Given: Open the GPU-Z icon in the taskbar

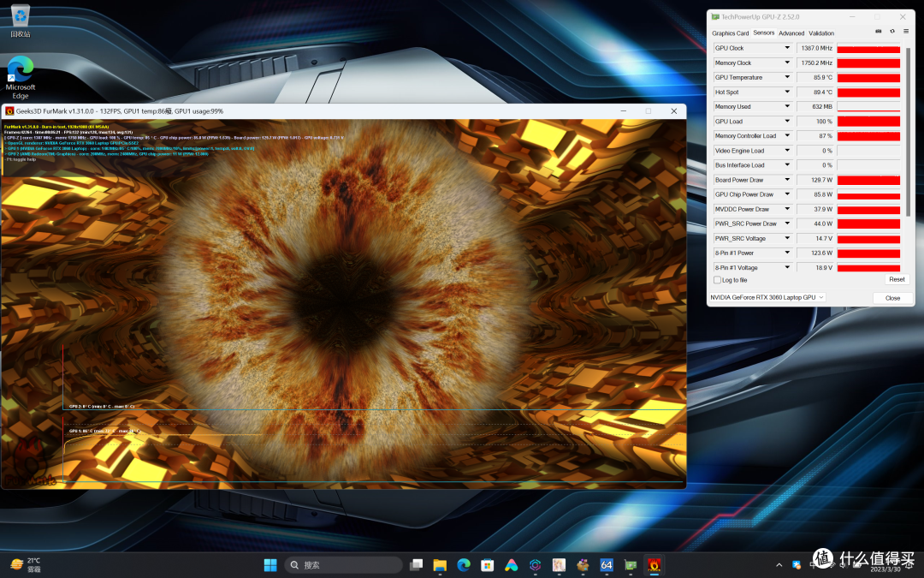Looking at the screenshot, I should tap(631, 565).
